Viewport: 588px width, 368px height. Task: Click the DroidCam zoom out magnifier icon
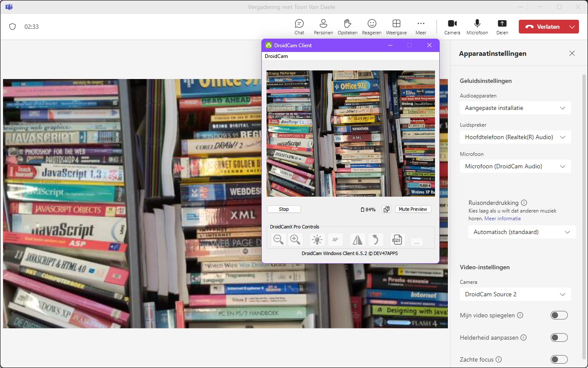279,240
